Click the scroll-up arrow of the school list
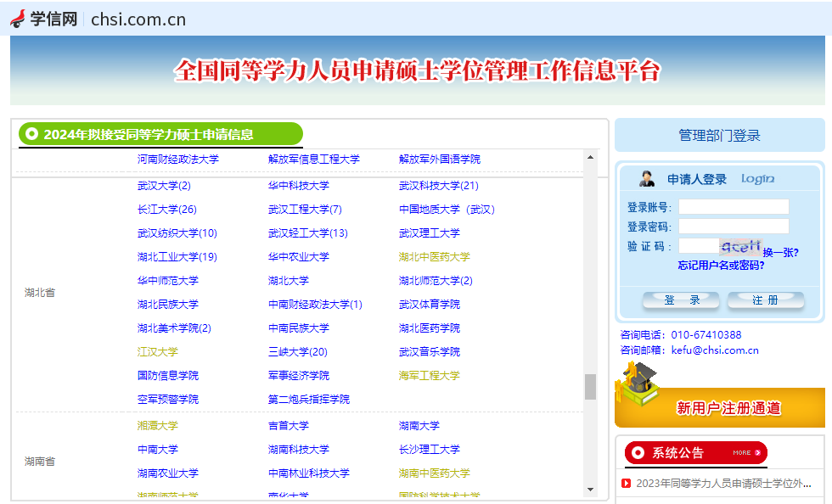Image resolution: width=832 pixels, height=504 pixels. [x=590, y=158]
